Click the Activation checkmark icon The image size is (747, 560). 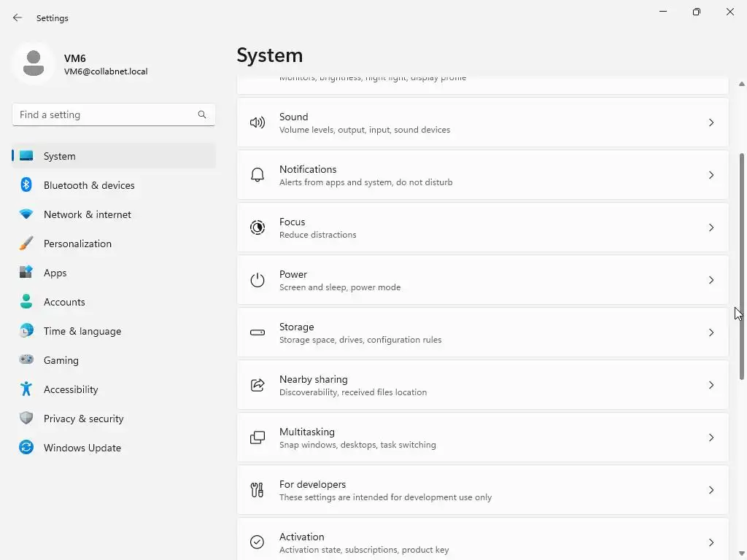258,542
